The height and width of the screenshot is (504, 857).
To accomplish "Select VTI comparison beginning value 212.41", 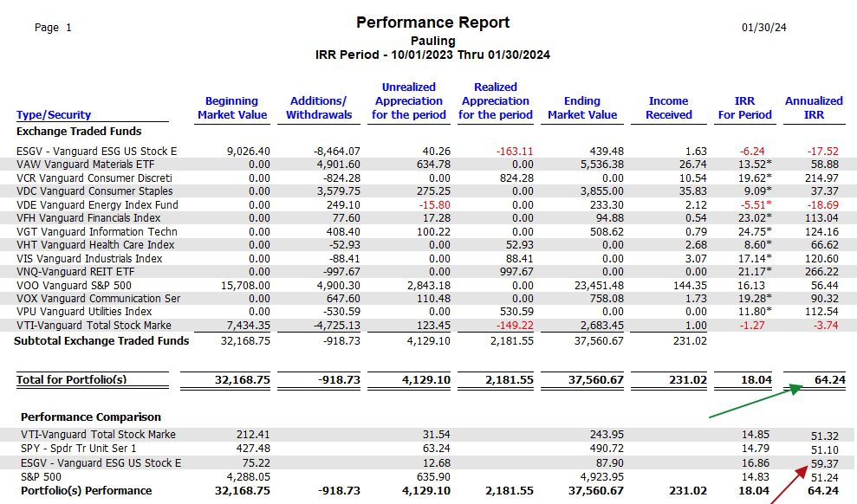I will (253, 435).
